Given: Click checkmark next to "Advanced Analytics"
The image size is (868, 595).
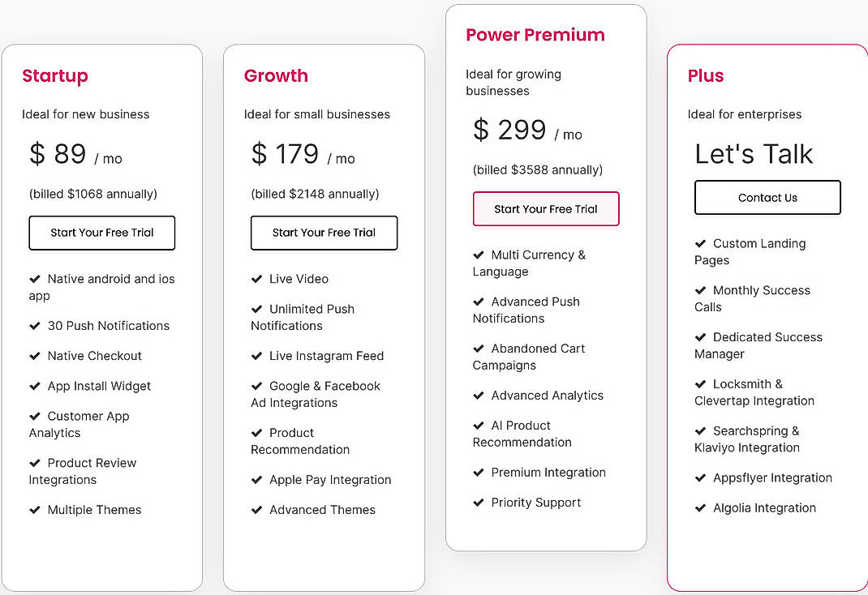Looking at the screenshot, I should (478, 395).
